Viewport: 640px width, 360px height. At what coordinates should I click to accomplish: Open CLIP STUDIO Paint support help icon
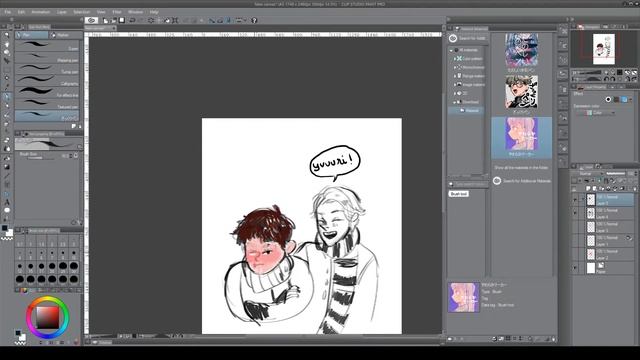[x=254, y=20]
